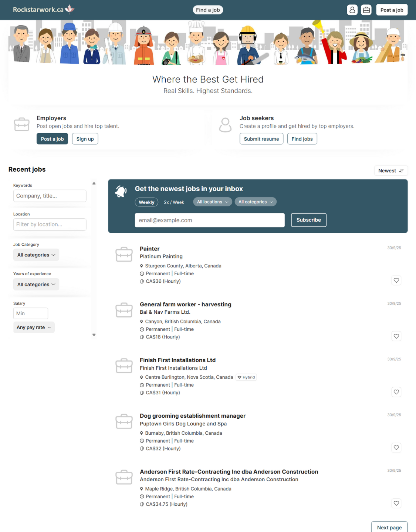
Task: Switch frequency to 2x / Week
Action: pyautogui.click(x=174, y=202)
